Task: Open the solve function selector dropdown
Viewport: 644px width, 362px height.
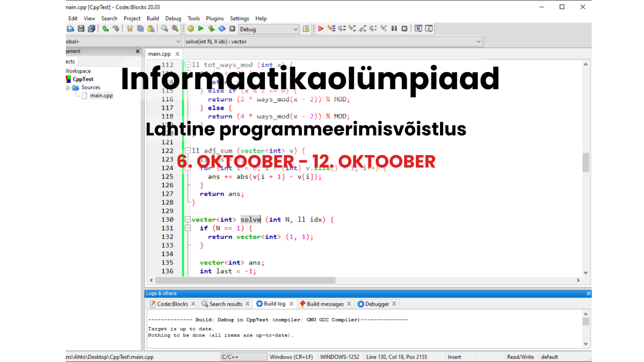Action: point(478,42)
